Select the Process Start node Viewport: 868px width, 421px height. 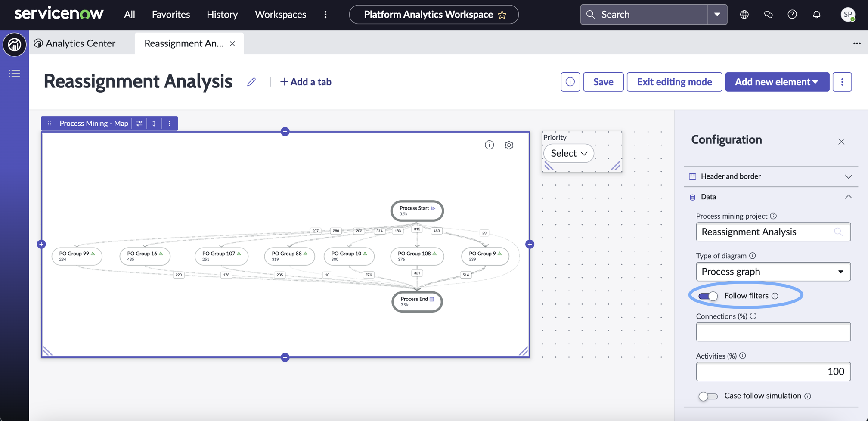417,211
